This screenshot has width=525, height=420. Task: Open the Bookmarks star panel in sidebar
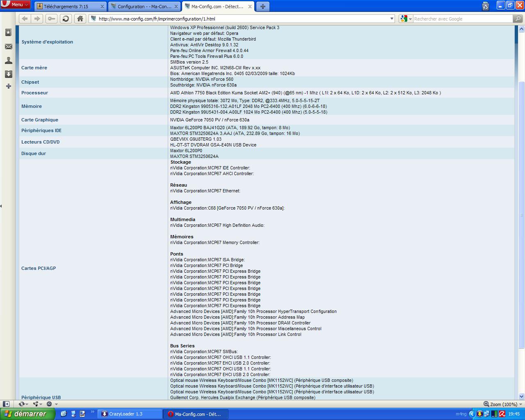(8, 32)
